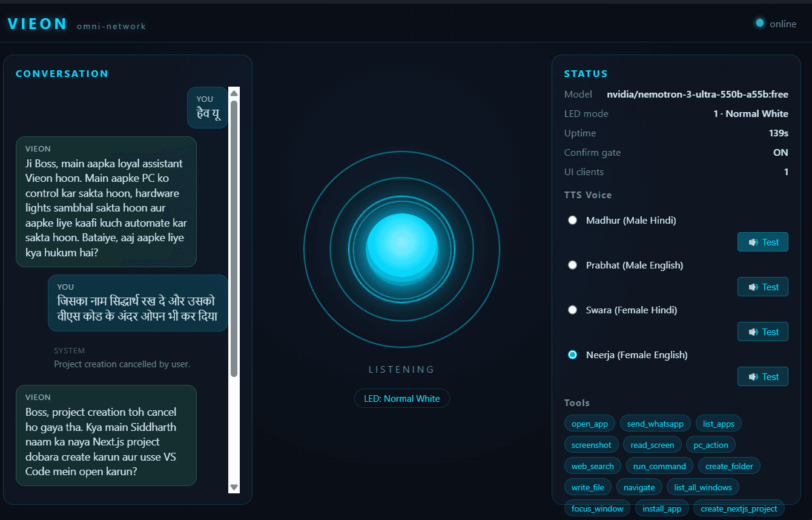Click the "LED: Normal White" pill

[x=402, y=399]
